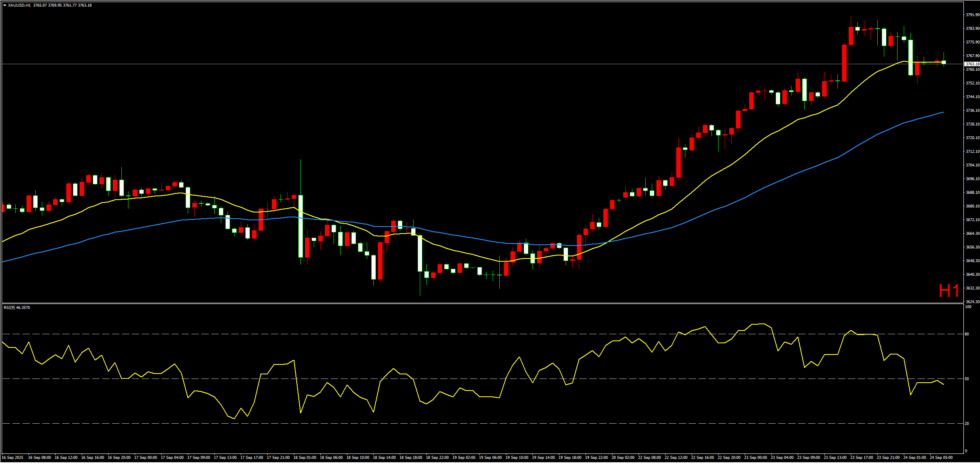This screenshot has height=463, width=980.
Task: Click the 23 Sep 17:00 time label
Action: coord(861,458)
